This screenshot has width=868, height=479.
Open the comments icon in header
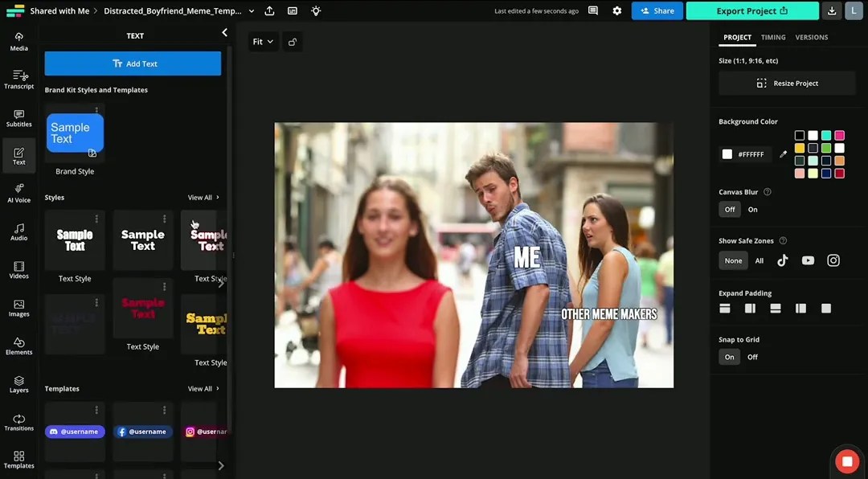pos(593,10)
